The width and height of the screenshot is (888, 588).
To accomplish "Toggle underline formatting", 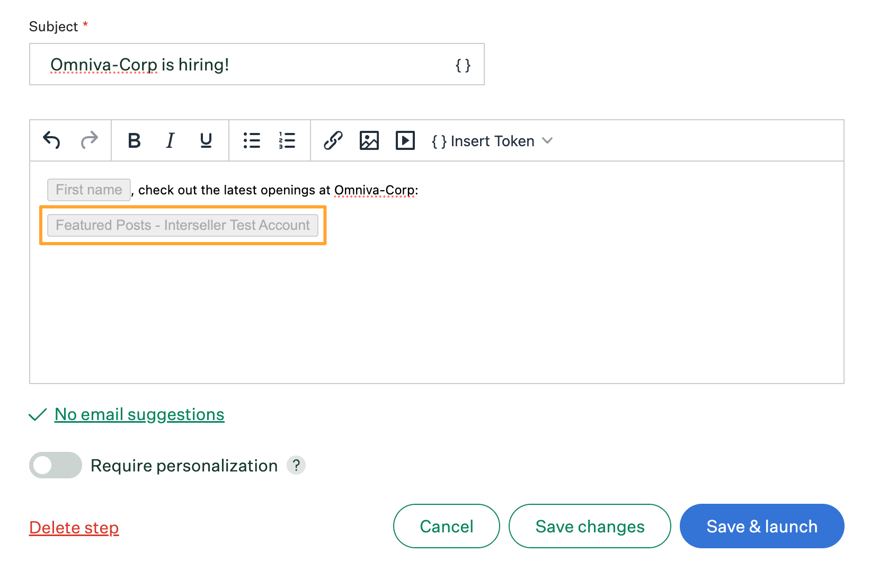I will (206, 140).
